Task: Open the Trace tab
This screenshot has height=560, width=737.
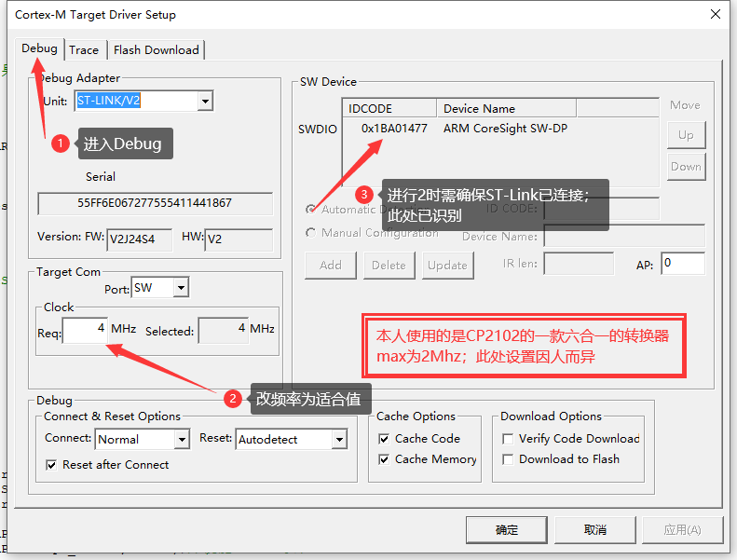Action: coord(84,50)
